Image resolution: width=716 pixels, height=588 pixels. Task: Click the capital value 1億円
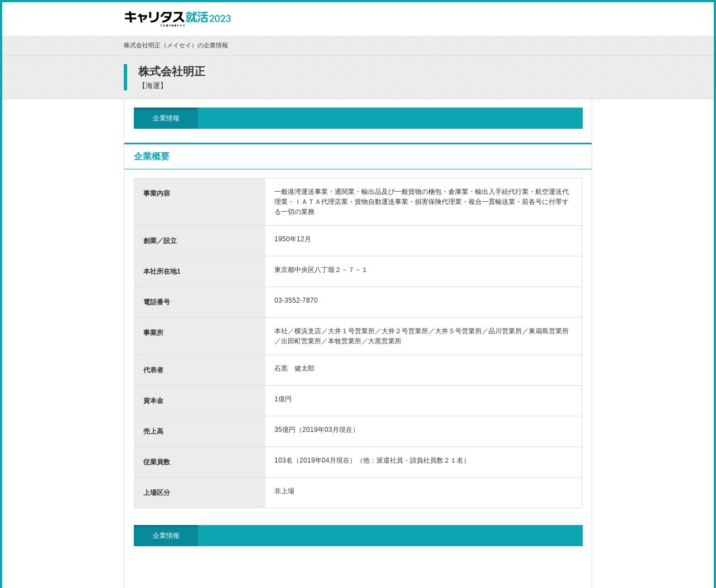pyautogui.click(x=283, y=399)
